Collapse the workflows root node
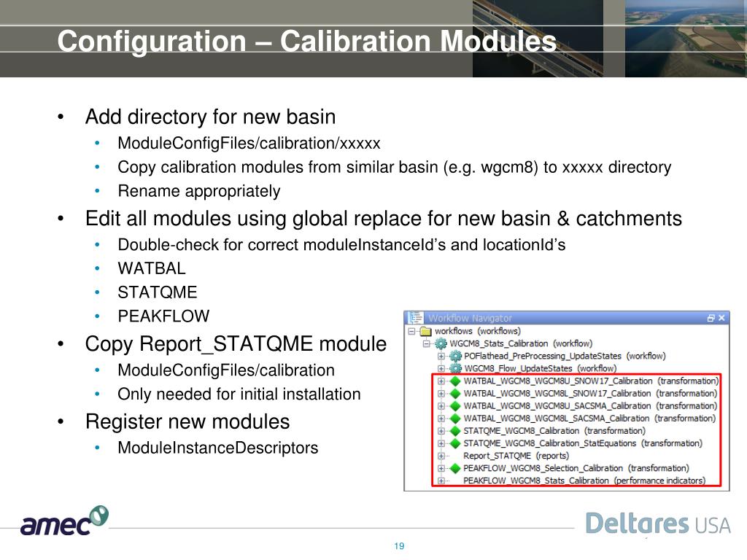Screen dimensions: 747x560 pyautogui.click(x=413, y=331)
